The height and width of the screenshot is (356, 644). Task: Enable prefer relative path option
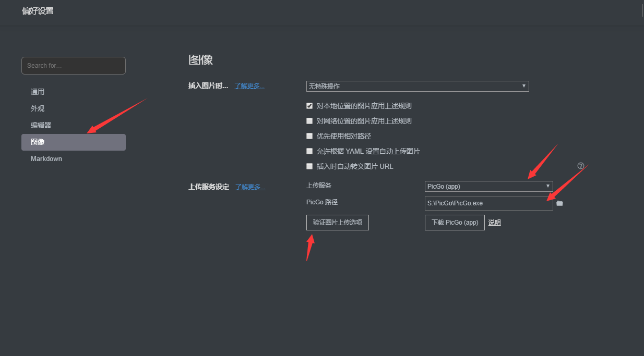point(309,136)
